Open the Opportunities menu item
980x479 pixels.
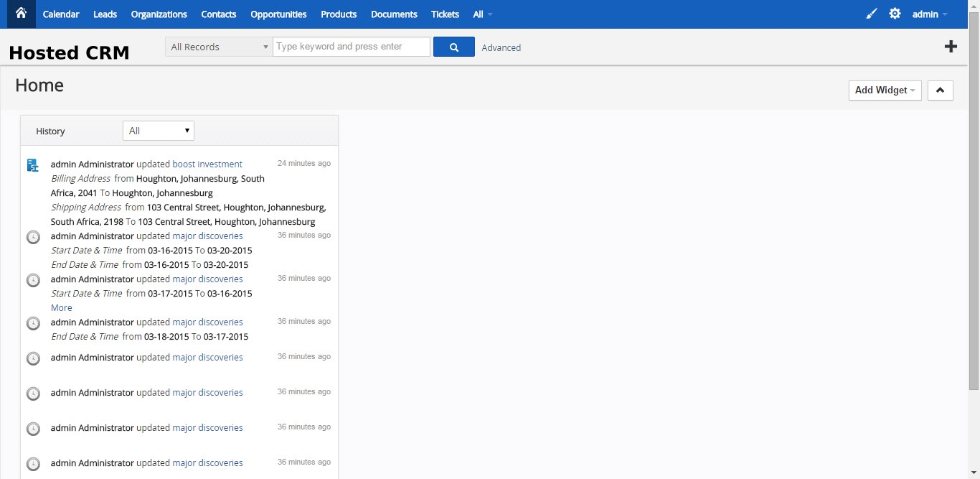tap(278, 14)
